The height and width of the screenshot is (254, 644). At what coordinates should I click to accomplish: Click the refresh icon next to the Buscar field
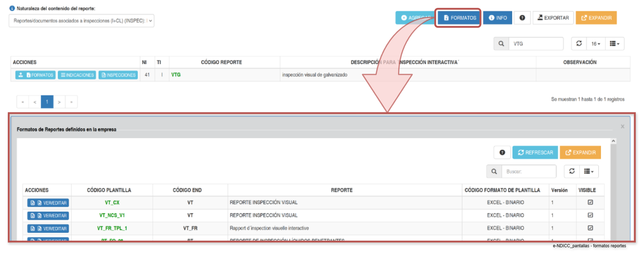[572, 171]
